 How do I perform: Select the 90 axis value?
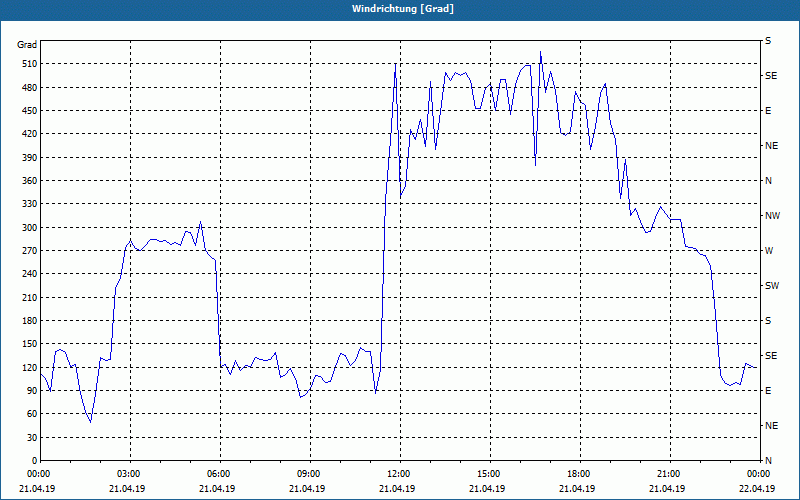tap(32, 391)
